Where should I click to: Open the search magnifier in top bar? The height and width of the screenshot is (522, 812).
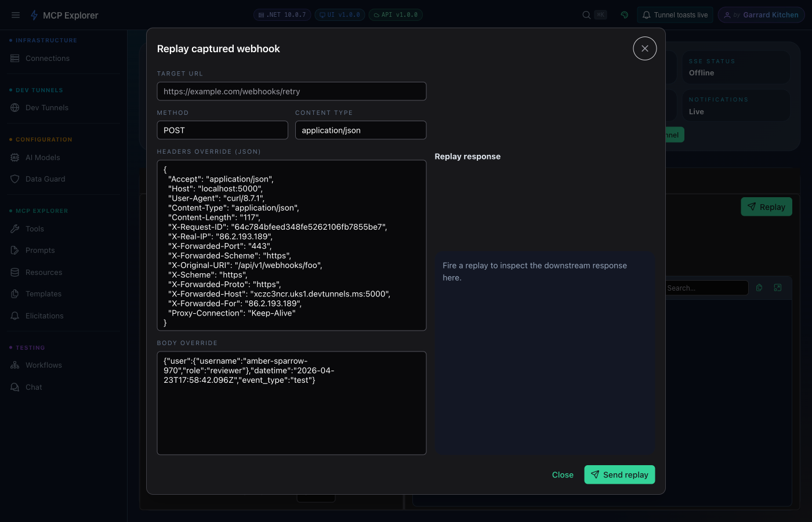pos(586,15)
